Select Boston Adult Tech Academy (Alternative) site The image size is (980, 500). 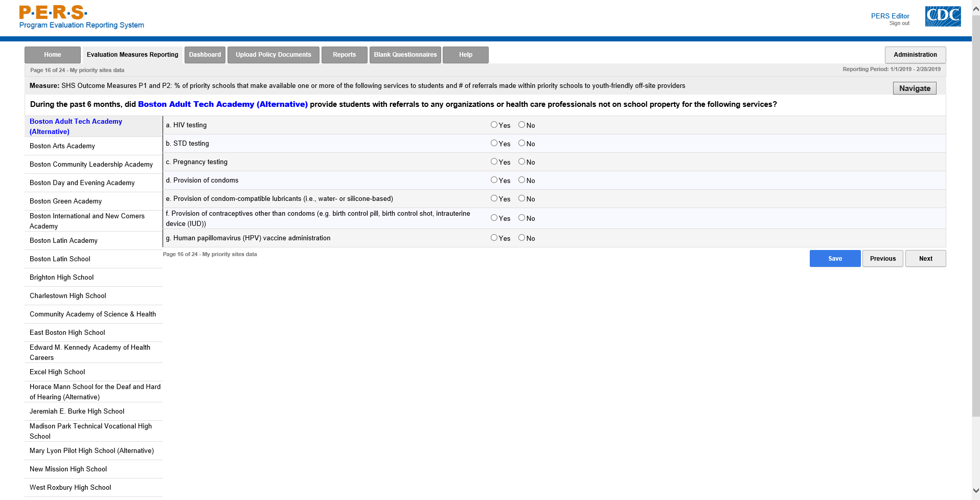pyautogui.click(x=94, y=126)
